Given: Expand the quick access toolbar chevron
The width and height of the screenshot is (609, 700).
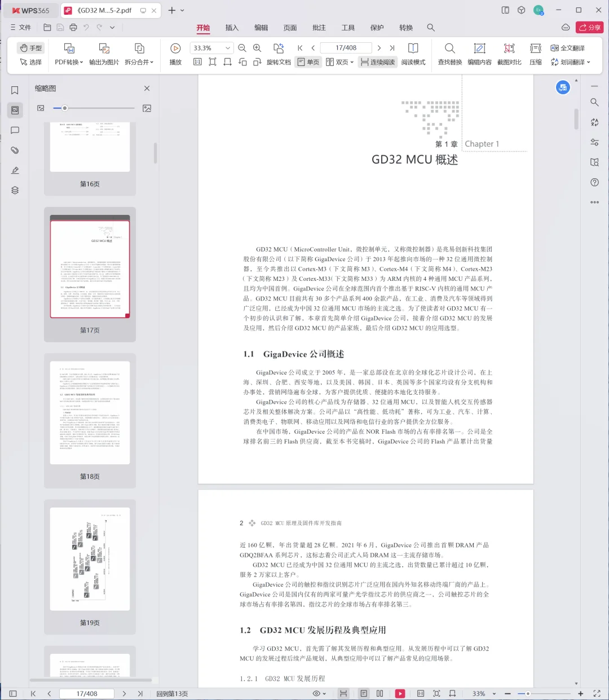Looking at the screenshot, I should coord(112,27).
